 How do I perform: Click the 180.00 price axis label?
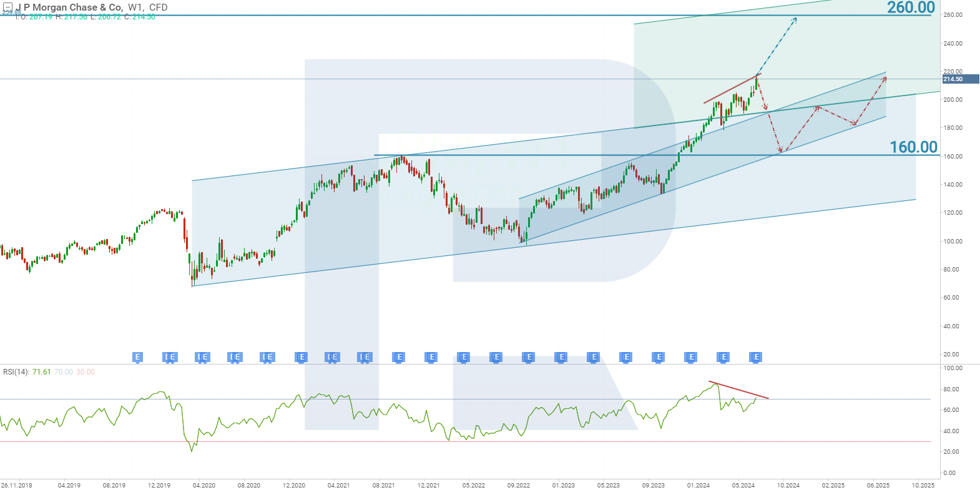tap(953, 128)
